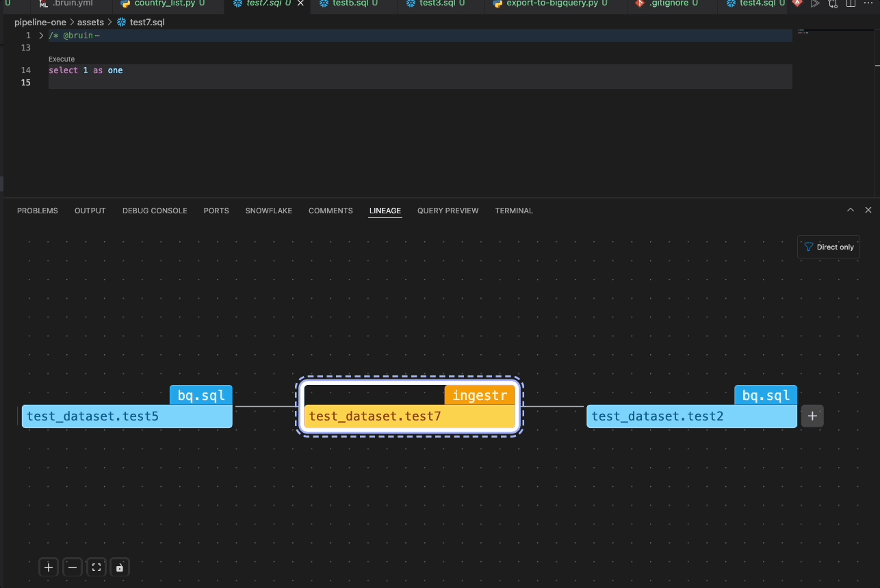Expand the folded @bruin comment block

point(41,35)
